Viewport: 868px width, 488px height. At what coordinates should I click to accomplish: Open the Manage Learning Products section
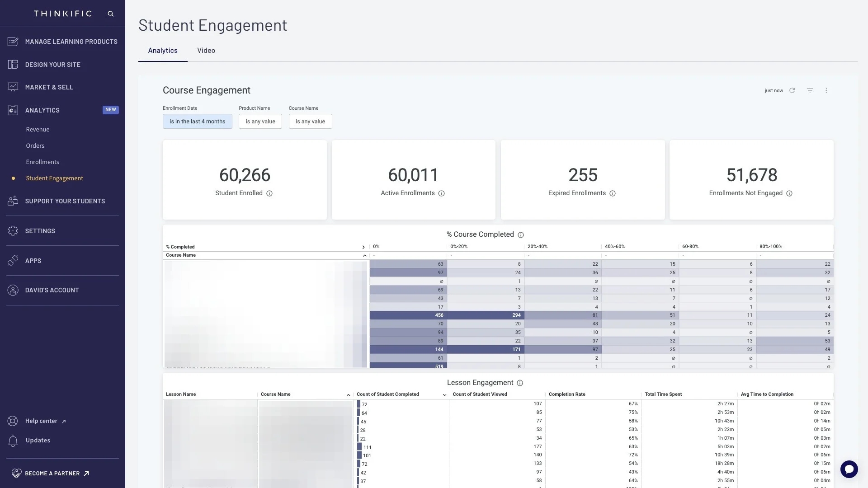(x=13, y=42)
